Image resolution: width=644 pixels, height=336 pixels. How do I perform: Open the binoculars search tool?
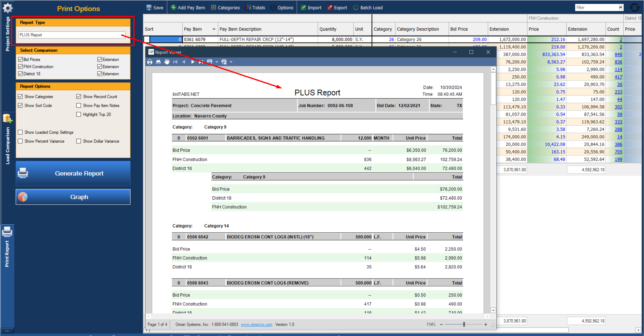point(158,62)
